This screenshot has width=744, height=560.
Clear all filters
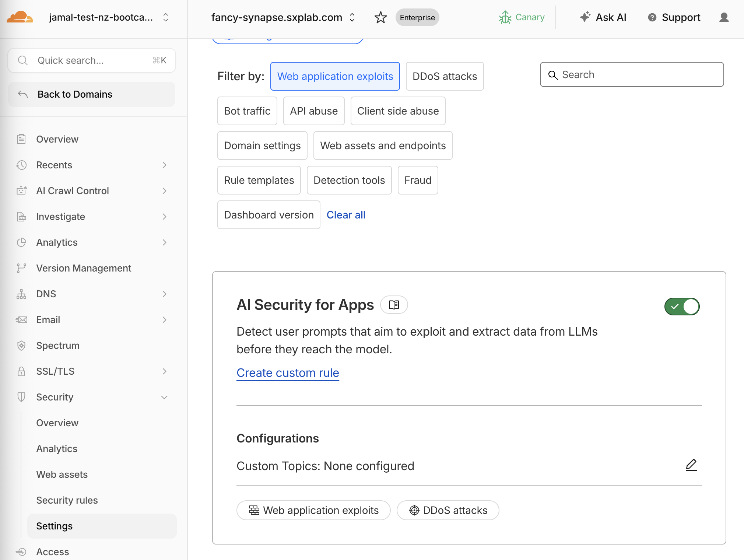pyautogui.click(x=346, y=215)
